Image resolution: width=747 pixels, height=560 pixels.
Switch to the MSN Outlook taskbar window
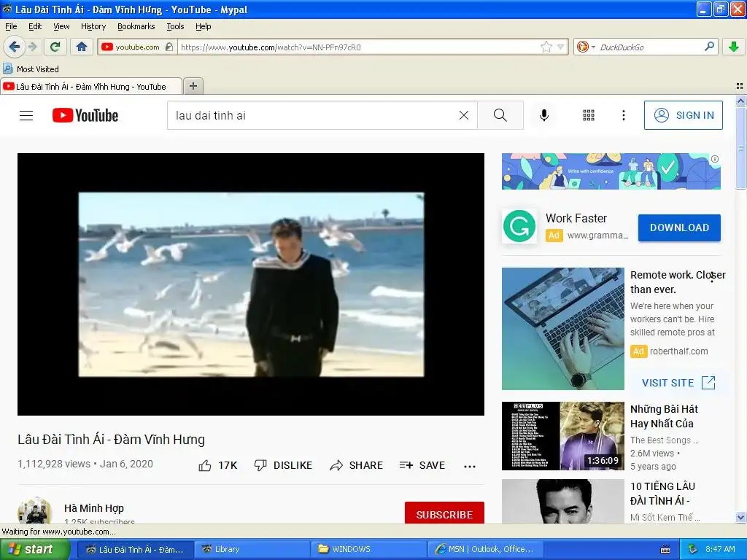[x=486, y=549]
